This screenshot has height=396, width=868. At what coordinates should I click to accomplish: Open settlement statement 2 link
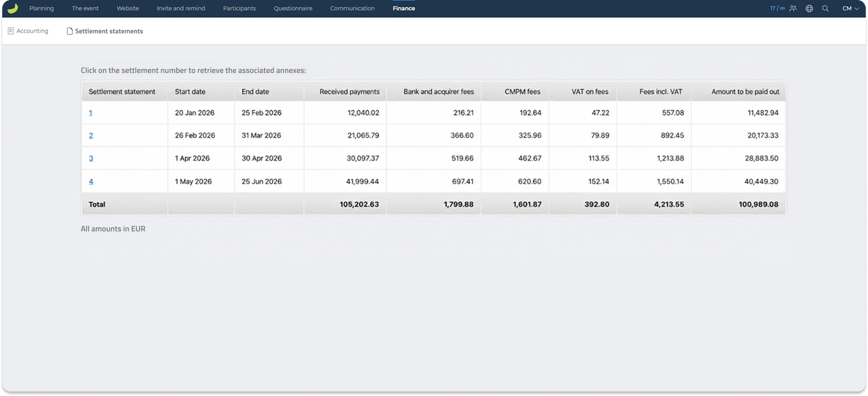point(91,136)
